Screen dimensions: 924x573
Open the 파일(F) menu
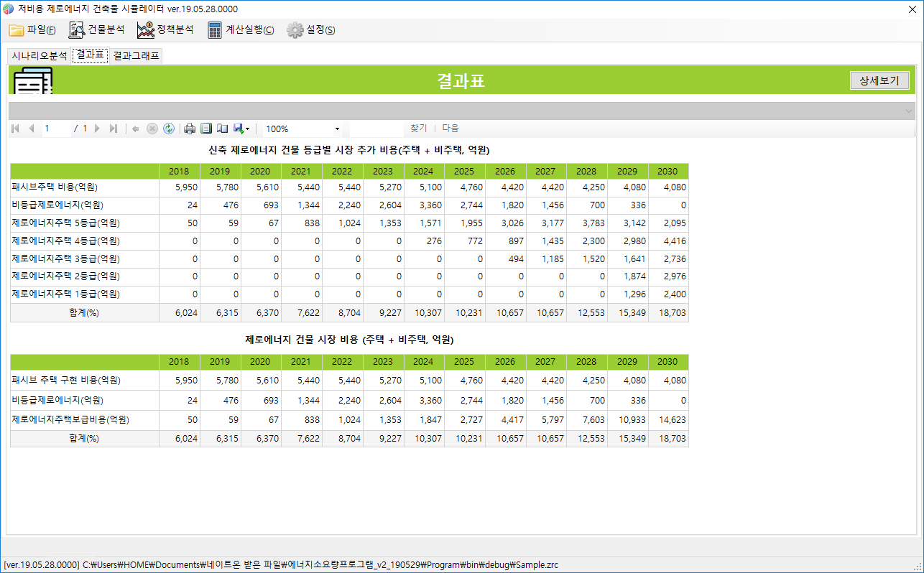(32, 30)
